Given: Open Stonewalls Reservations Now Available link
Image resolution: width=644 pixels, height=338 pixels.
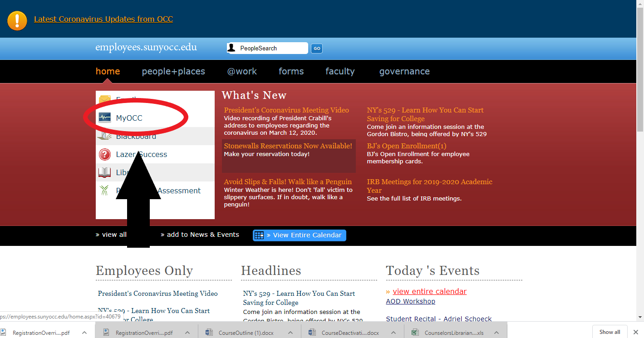Looking at the screenshot, I should click(288, 146).
